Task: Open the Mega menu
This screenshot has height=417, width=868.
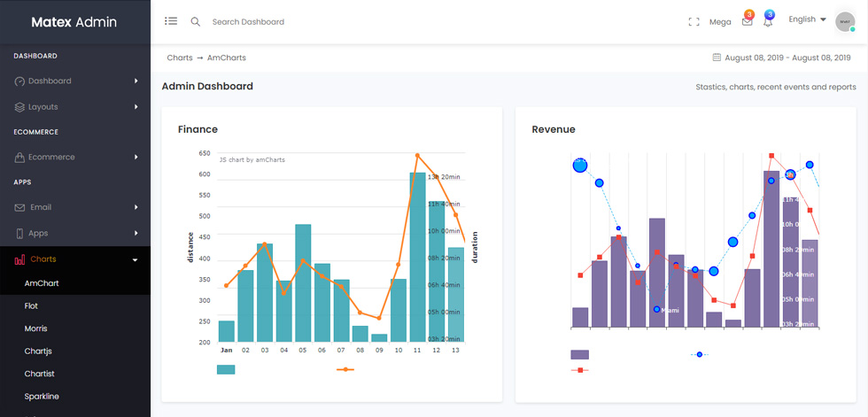Action: coord(719,22)
